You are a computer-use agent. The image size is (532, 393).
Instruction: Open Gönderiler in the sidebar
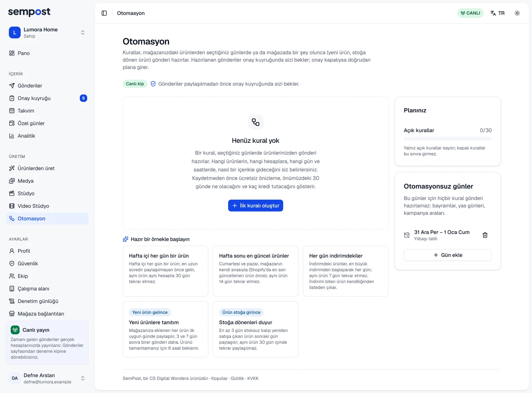click(47, 86)
